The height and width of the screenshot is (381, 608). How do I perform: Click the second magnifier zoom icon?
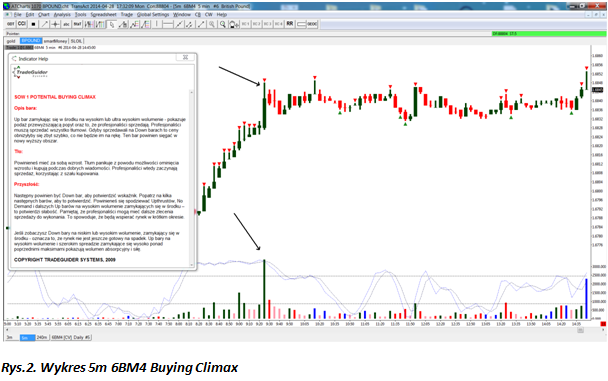(223, 24)
